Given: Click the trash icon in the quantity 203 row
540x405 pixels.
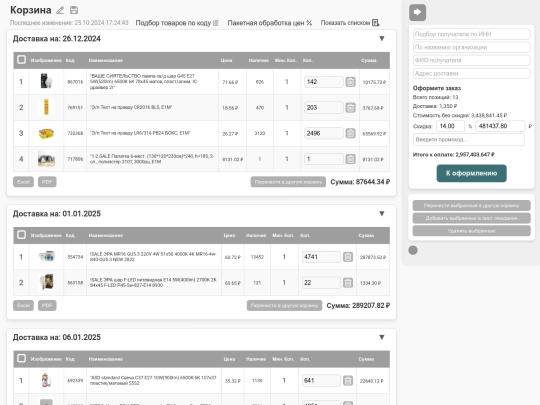Looking at the screenshot, I should (350, 108).
